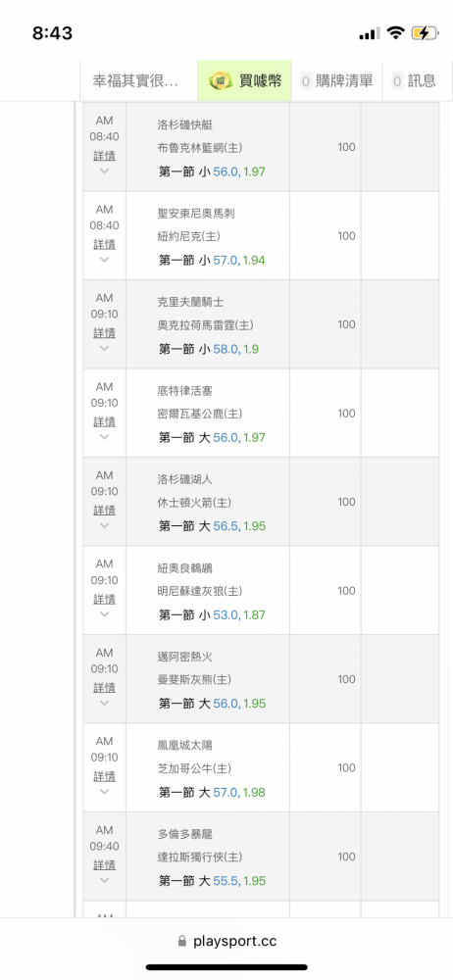Open 詳情 link for 底特律活塞 game
The height and width of the screenshot is (980, 453).
(x=105, y=421)
